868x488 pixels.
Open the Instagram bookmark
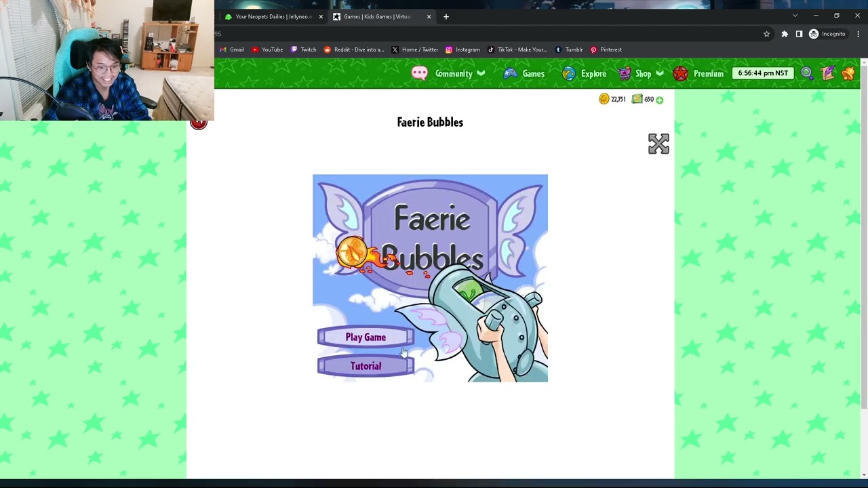tap(462, 49)
